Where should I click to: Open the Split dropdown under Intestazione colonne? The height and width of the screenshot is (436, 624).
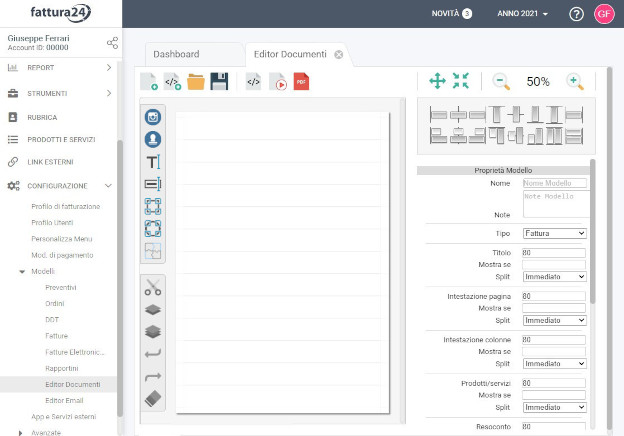(x=554, y=364)
